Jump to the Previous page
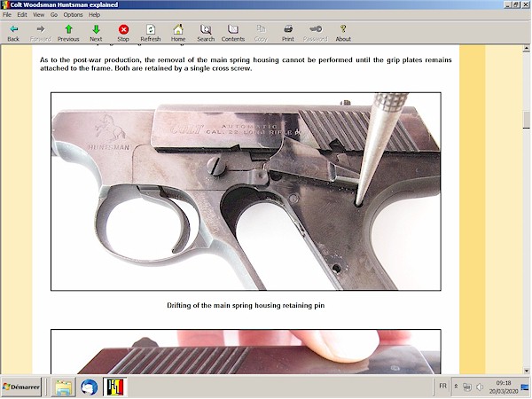The image size is (532, 399). [68, 33]
